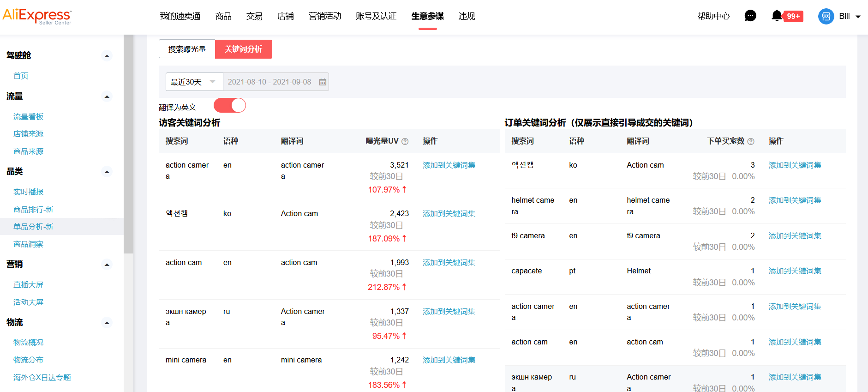Go to 首页 in sidebar
The height and width of the screenshot is (392, 868).
(21, 76)
